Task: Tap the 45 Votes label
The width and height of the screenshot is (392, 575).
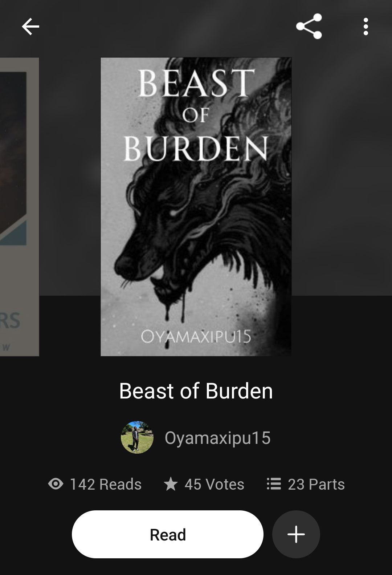Action: tap(214, 484)
